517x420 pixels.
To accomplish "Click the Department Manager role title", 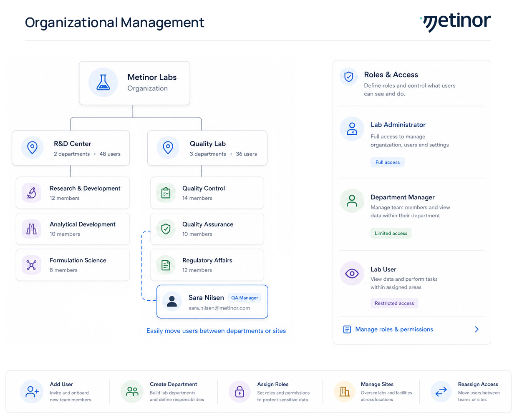I will (403, 197).
